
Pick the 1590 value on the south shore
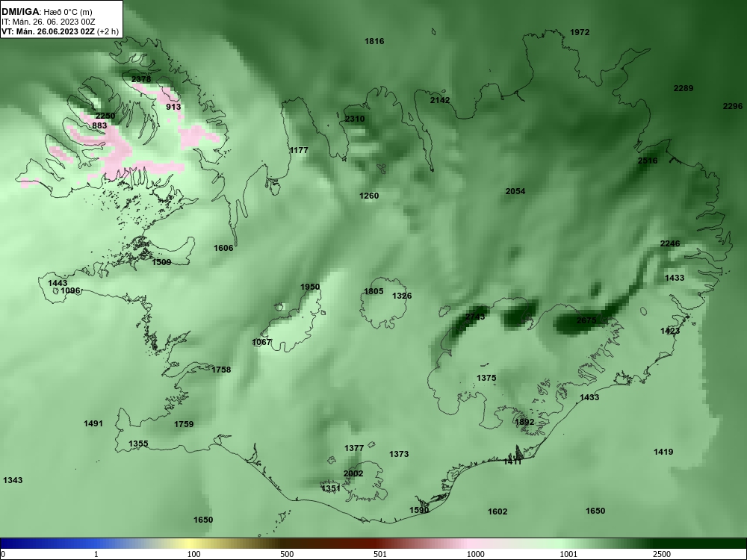tap(419, 511)
